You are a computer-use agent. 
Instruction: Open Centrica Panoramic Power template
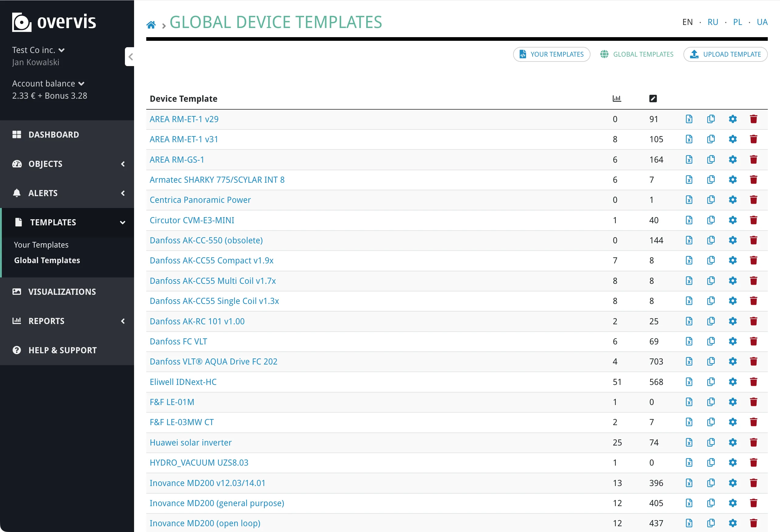[x=200, y=200]
